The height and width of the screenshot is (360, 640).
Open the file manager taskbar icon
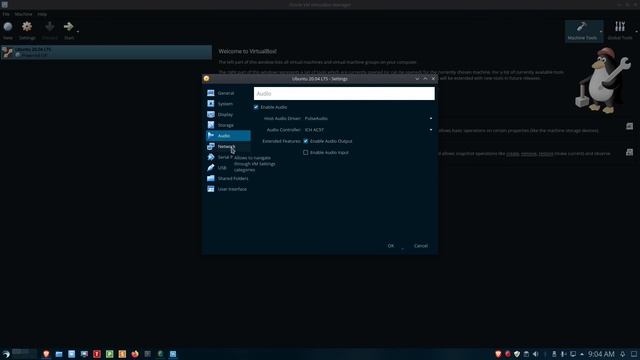point(59,354)
